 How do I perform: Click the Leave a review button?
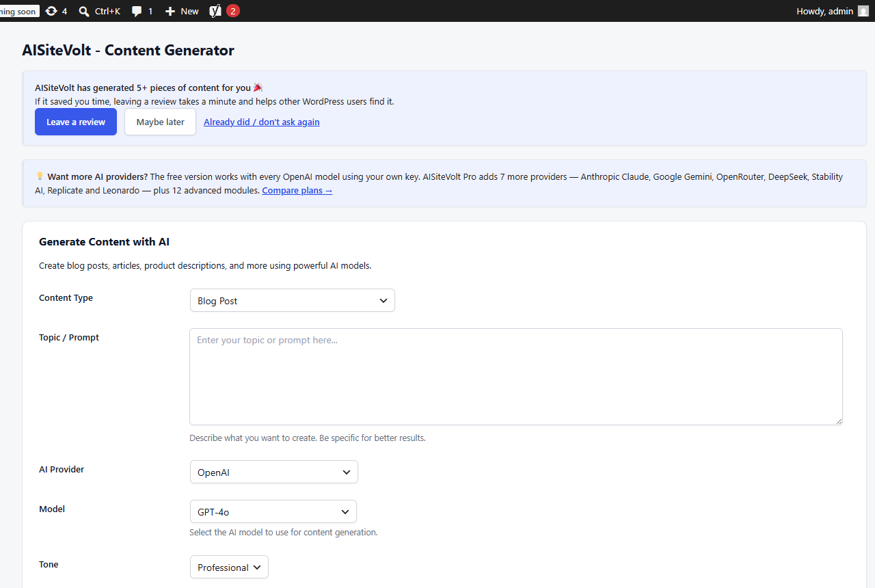click(x=76, y=122)
